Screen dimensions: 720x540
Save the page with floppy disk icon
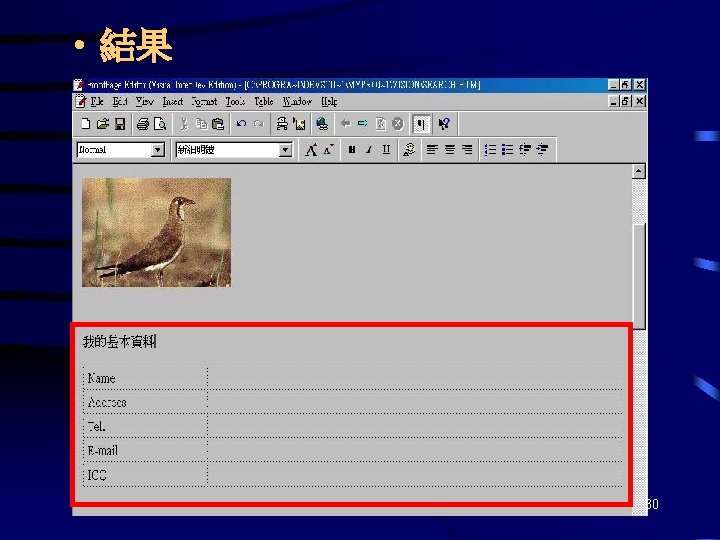(x=120, y=124)
